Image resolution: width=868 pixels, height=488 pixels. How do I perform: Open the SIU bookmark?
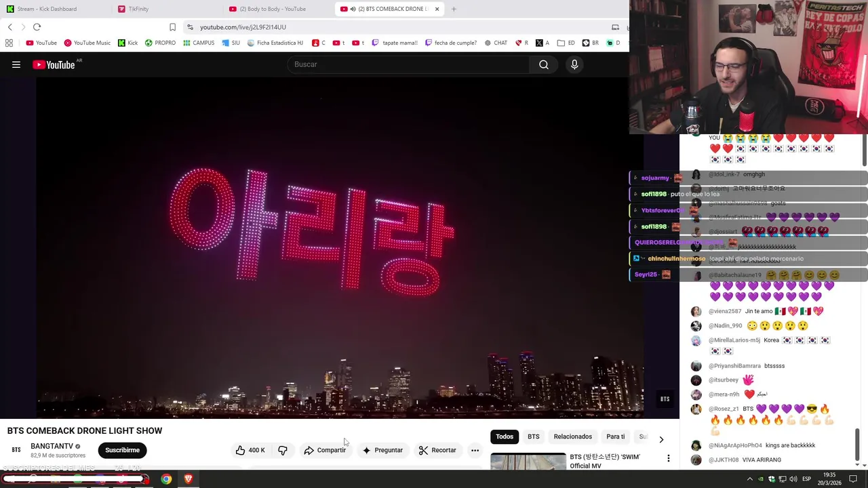pyautogui.click(x=231, y=43)
